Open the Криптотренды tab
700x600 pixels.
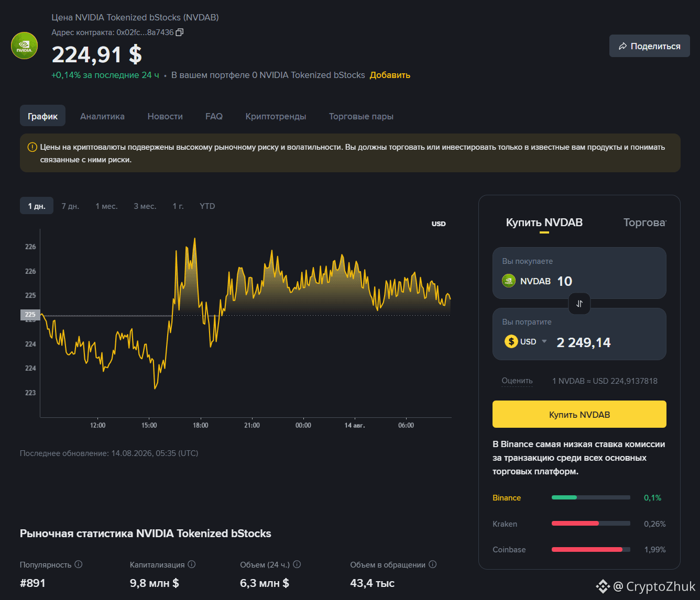[276, 116]
